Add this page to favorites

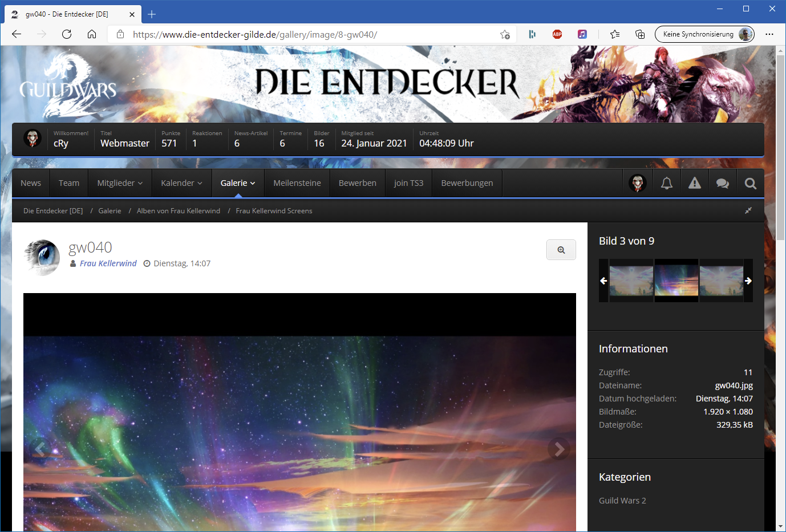(505, 34)
